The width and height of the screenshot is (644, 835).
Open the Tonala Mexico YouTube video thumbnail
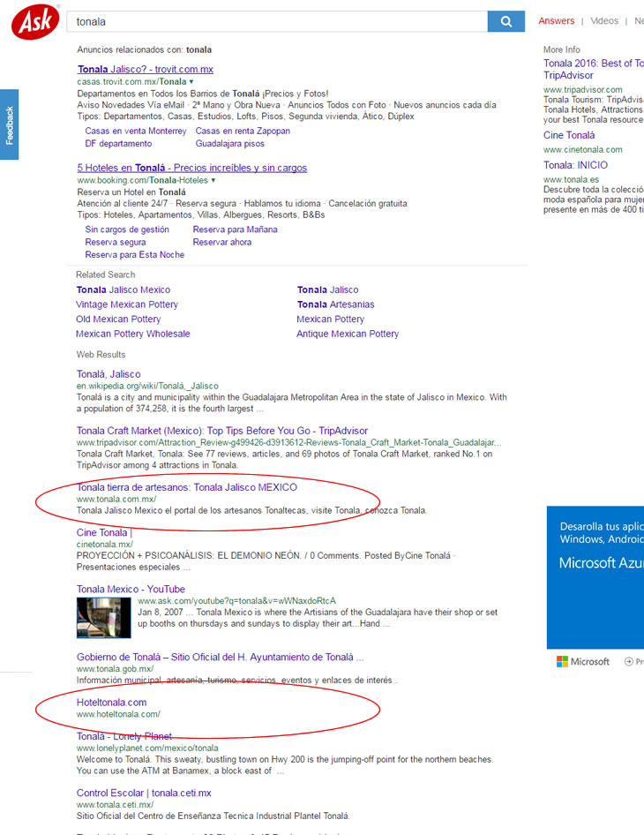(x=103, y=617)
